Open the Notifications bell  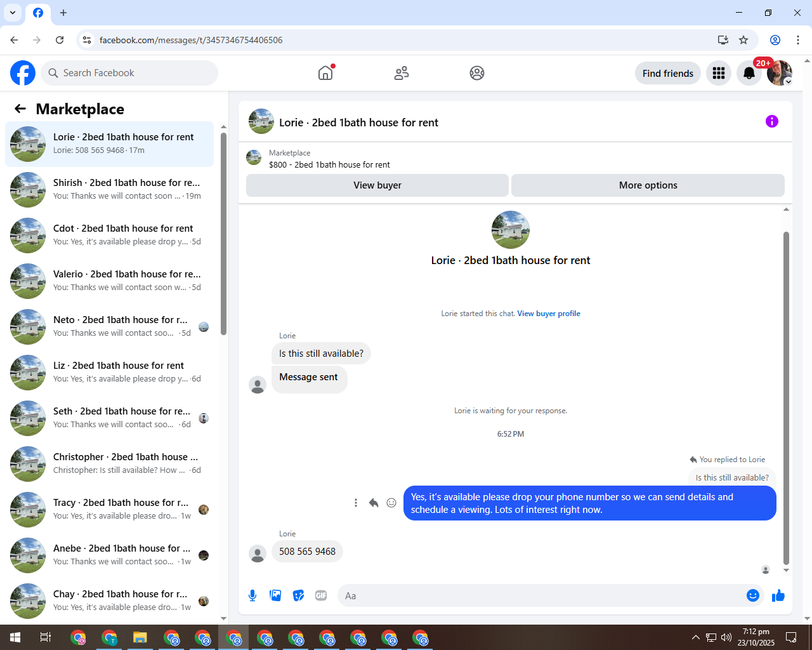click(x=749, y=73)
